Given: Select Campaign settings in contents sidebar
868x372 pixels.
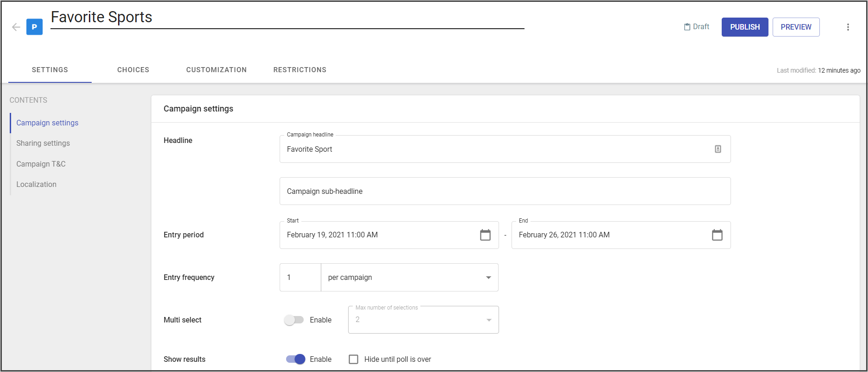Looking at the screenshot, I should tap(47, 123).
